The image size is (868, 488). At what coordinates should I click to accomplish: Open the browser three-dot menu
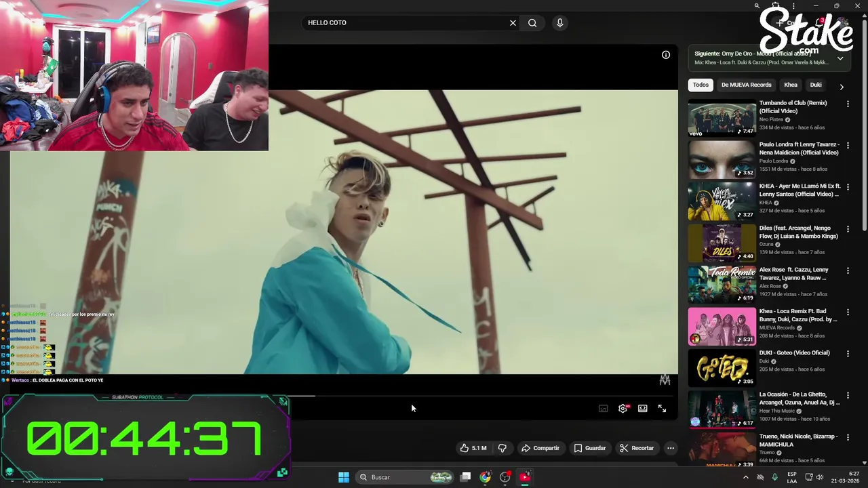click(793, 6)
